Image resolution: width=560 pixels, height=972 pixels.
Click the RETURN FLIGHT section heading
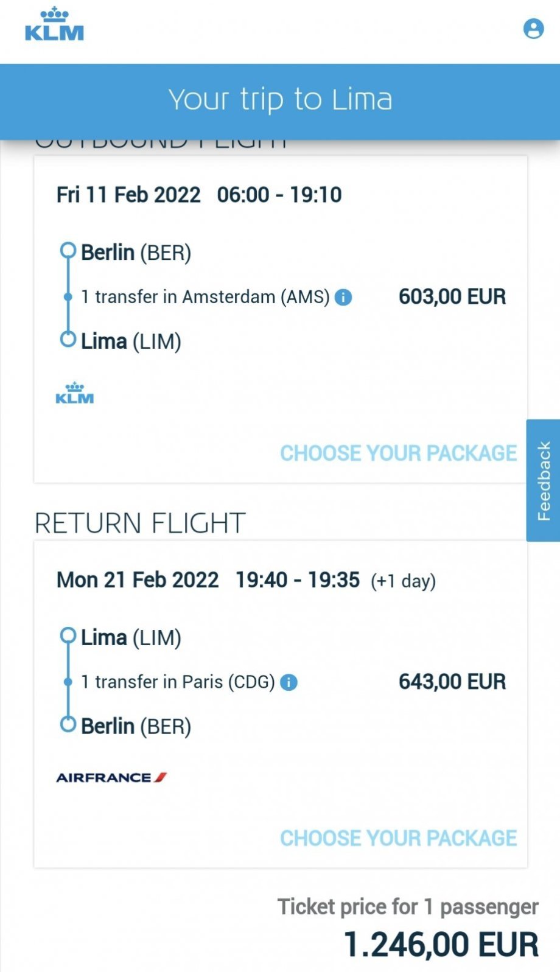pos(140,523)
